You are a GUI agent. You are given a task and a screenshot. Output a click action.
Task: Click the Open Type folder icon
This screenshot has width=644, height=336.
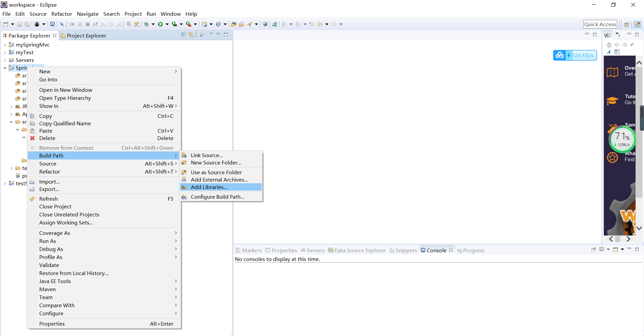click(234, 24)
